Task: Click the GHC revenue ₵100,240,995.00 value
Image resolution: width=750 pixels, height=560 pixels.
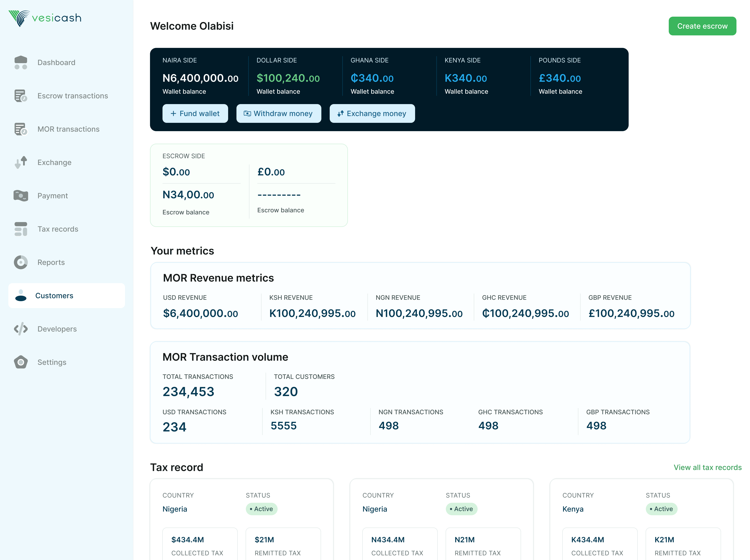Action: (526, 313)
